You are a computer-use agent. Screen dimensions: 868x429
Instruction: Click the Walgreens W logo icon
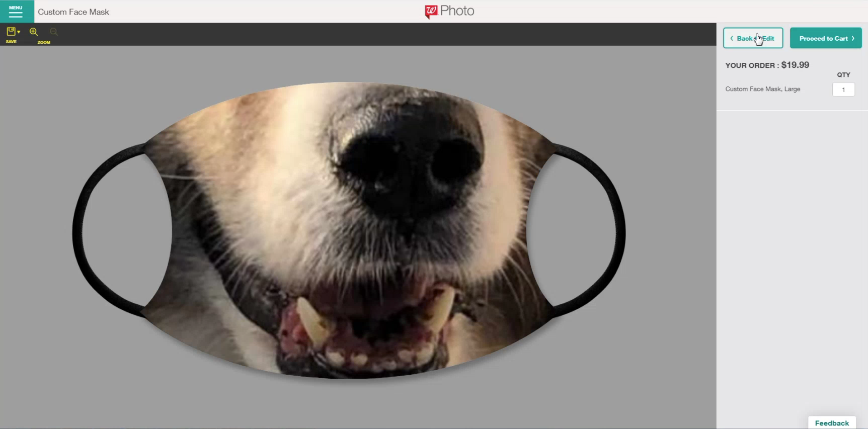(431, 11)
